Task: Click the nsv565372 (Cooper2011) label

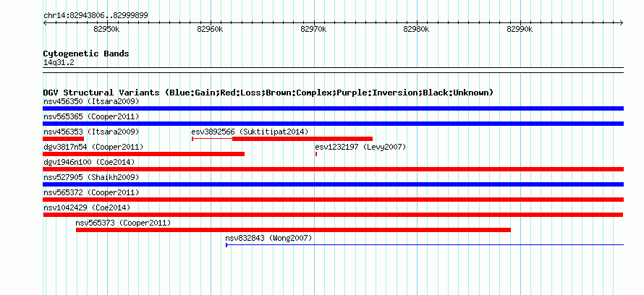Action: (x=91, y=192)
